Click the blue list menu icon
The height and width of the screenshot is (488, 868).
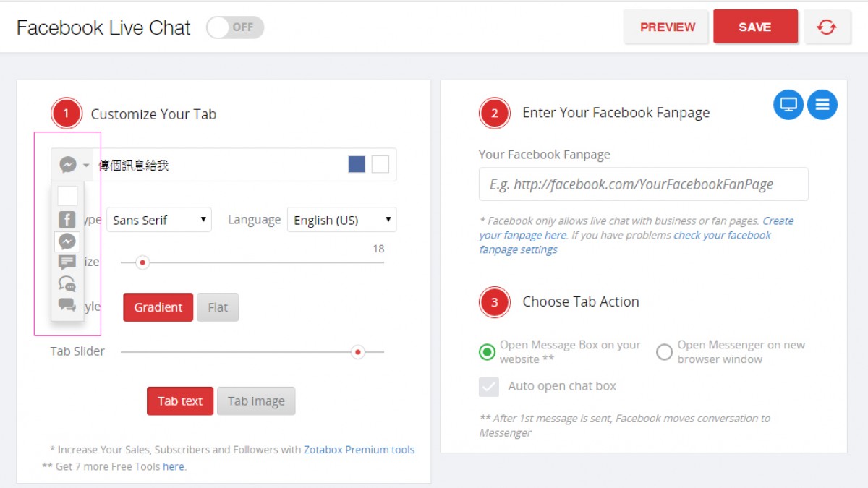[822, 105]
